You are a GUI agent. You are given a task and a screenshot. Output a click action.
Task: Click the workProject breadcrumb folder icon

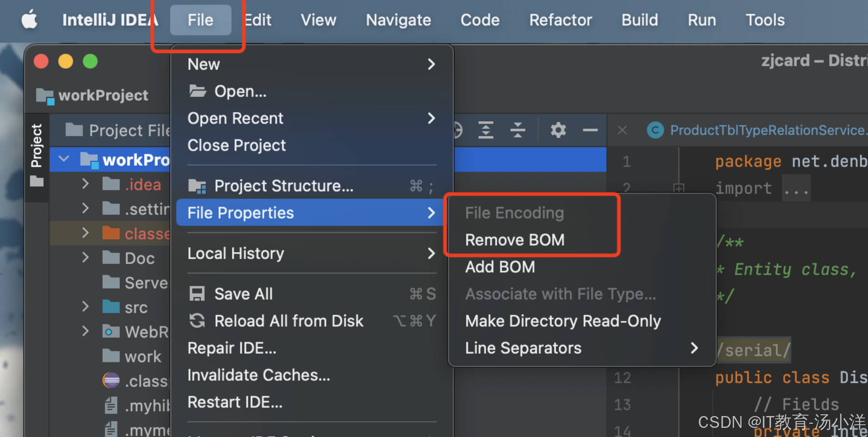pyautogui.click(x=45, y=96)
